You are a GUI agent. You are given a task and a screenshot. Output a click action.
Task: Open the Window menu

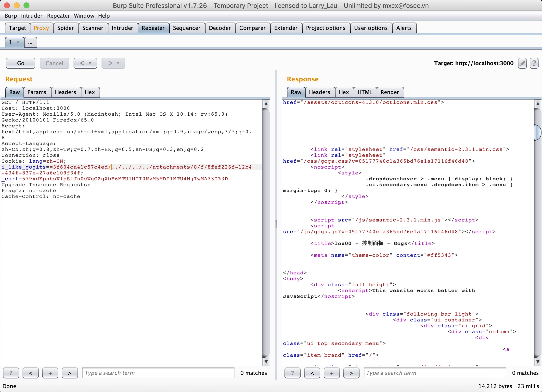click(84, 16)
